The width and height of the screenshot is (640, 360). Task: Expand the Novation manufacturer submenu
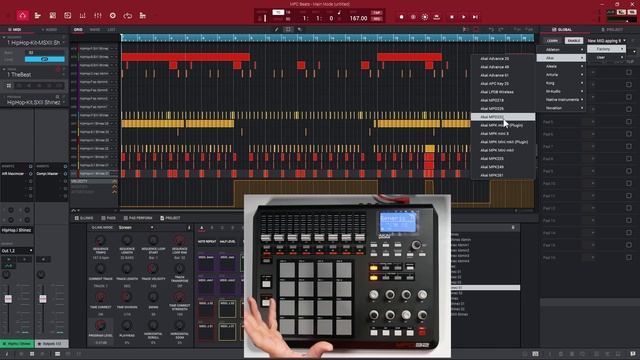[561, 108]
